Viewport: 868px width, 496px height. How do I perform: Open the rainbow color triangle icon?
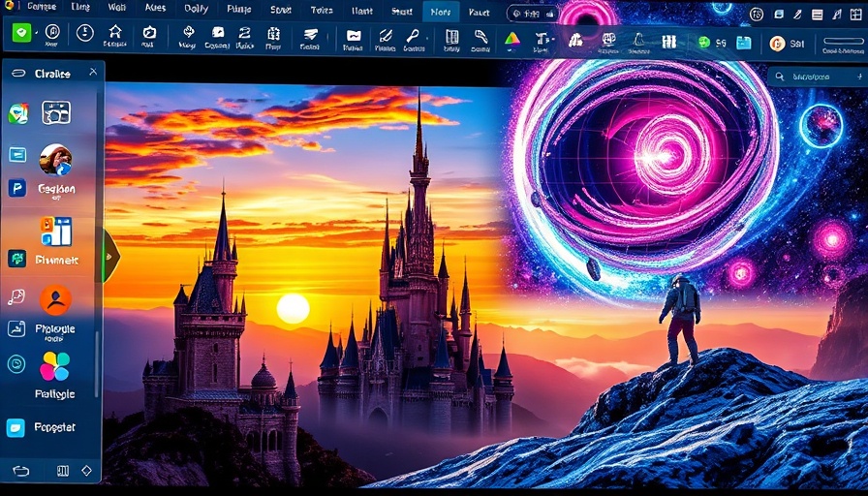[x=512, y=38]
